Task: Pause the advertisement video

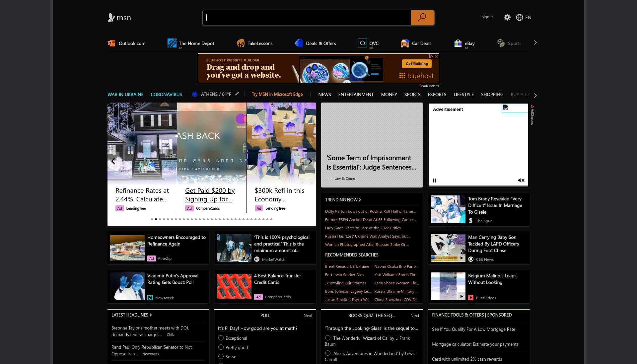Action: click(434, 181)
